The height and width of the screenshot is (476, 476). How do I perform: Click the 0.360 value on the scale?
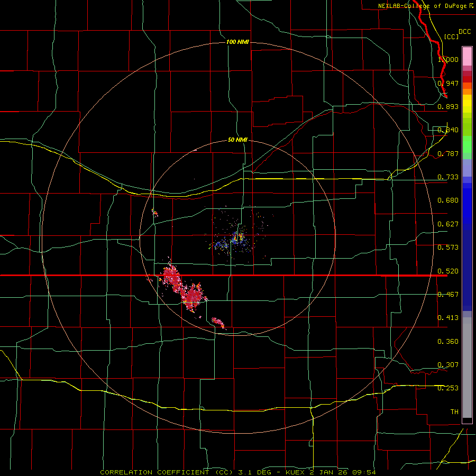click(x=448, y=342)
